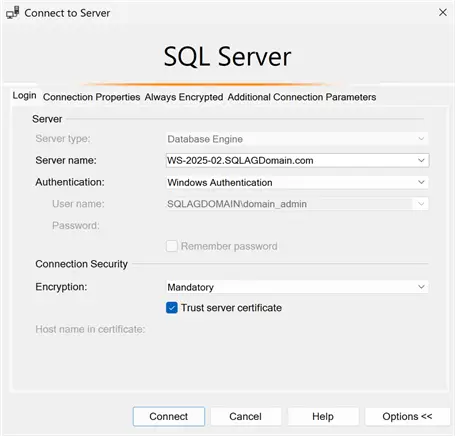The height and width of the screenshot is (436, 455).
Task: Close the Connect to Server dialog
Action: [x=443, y=13]
